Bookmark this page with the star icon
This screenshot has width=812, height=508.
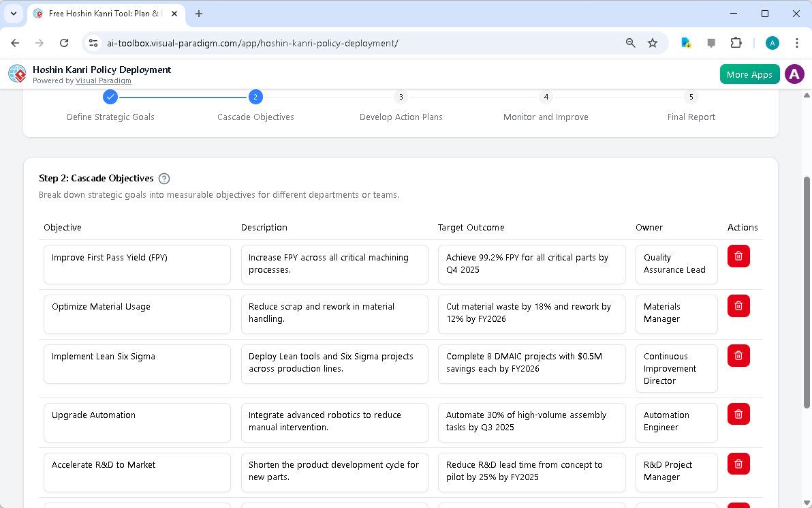(x=653, y=42)
